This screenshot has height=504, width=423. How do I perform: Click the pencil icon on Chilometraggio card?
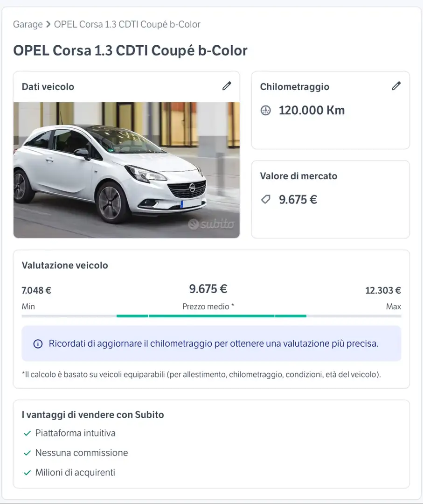coord(396,86)
